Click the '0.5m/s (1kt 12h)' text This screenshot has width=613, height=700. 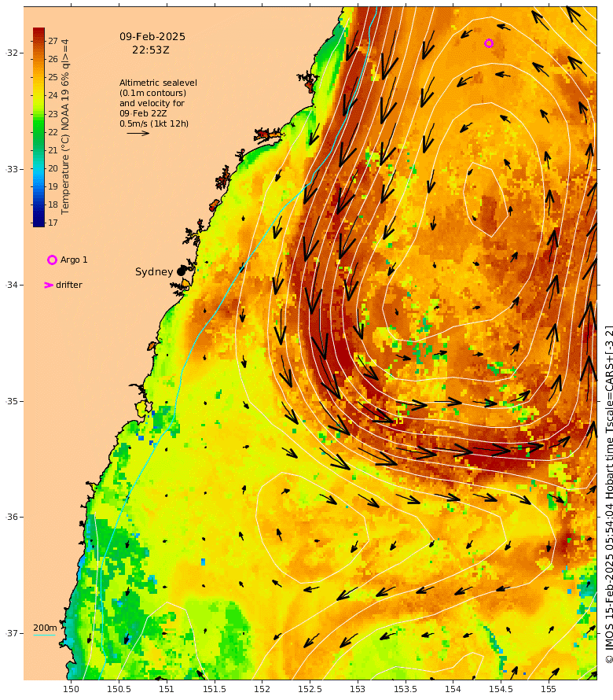coord(154,123)
